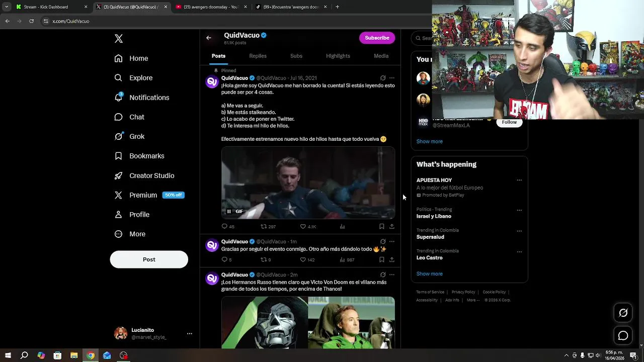This screenshot has height=362, width=644.
Task: Reload the page in Chrome
Action: (31, 21)
